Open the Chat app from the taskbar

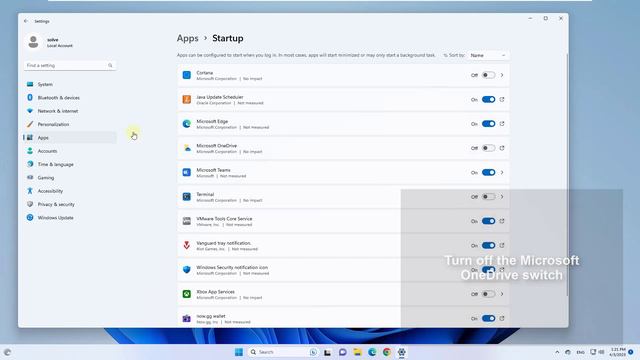point(342,352)
